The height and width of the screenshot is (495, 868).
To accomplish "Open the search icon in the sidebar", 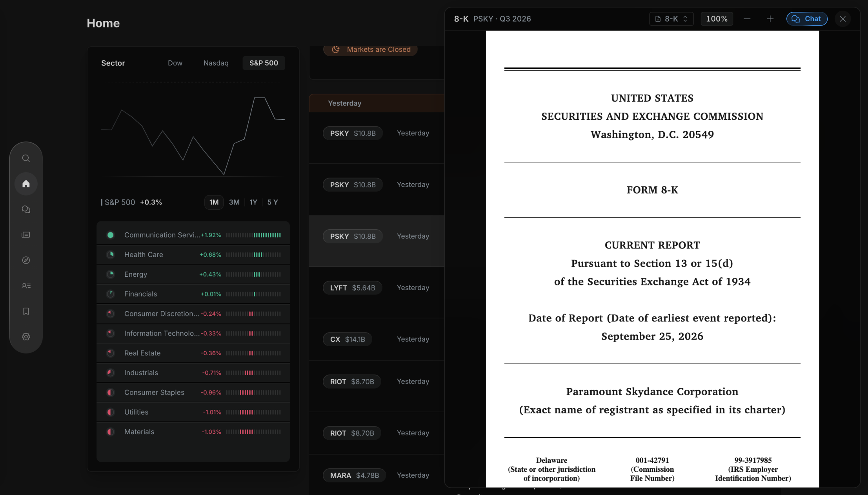I will click(x=26, y=158).
